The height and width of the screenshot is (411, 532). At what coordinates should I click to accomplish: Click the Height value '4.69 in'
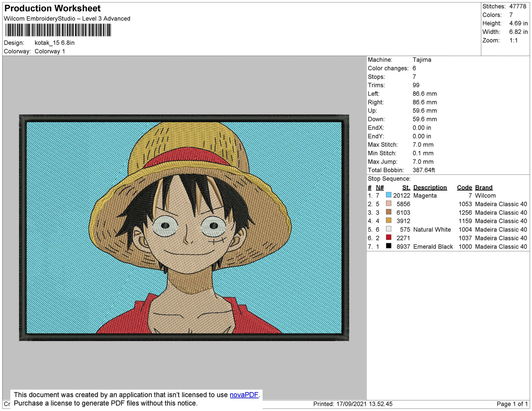coord(518,23)
